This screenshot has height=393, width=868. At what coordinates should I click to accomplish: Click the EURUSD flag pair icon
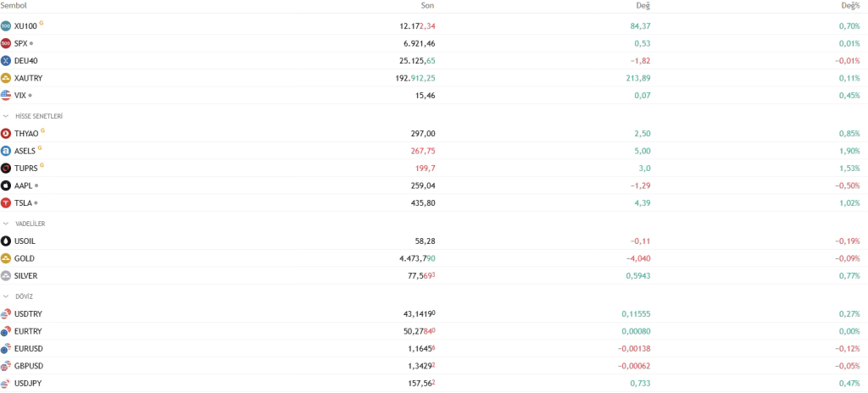tap(6, 349)
